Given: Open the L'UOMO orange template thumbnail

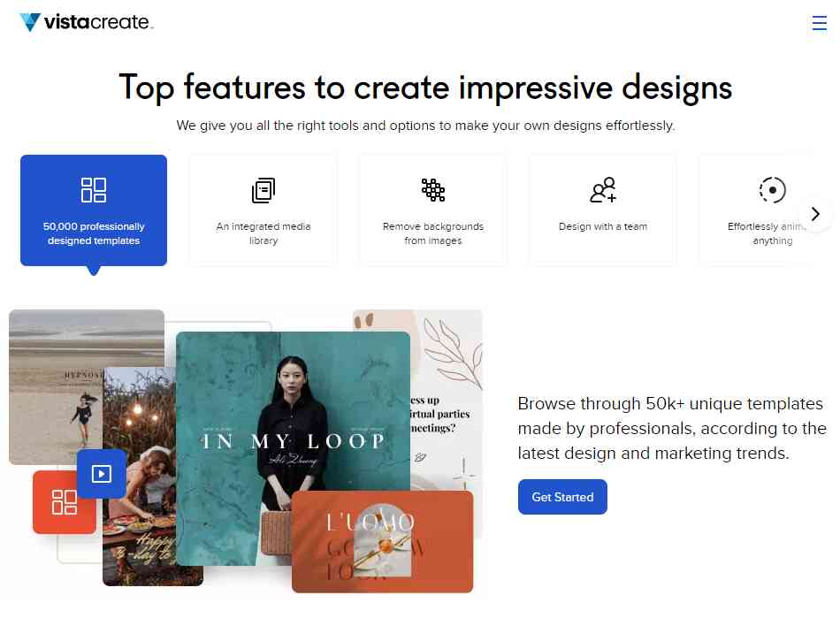Looking at the screenshot, I should (x=382, y=541).
